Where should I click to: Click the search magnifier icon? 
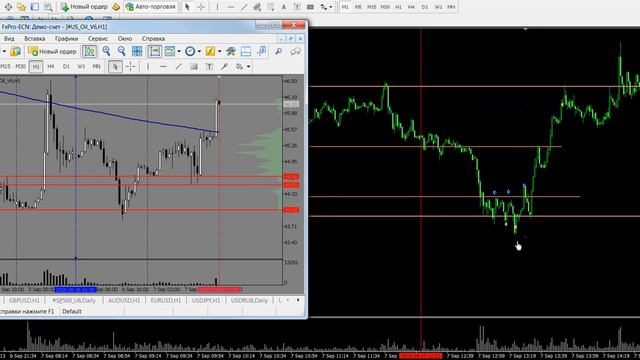pos(278,51)
